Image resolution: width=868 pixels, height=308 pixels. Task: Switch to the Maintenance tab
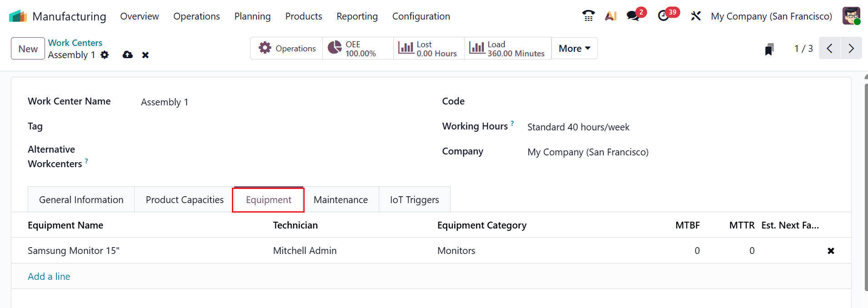point(341,199)
